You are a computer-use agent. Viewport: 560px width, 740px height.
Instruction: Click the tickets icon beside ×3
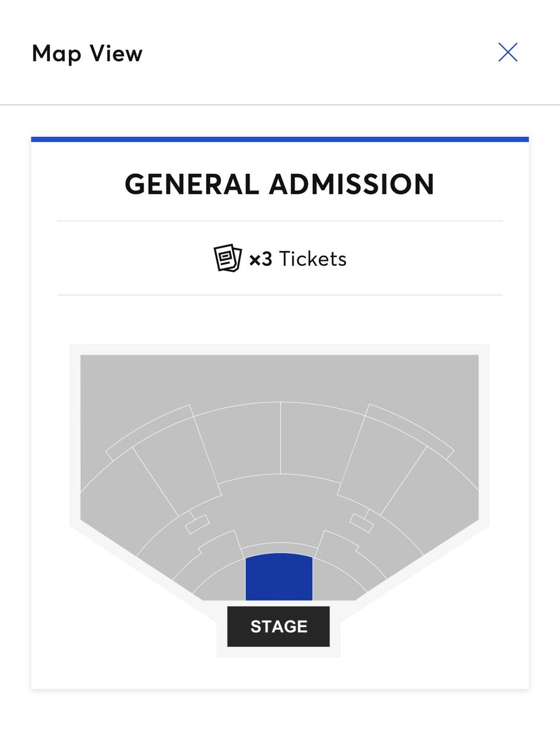[228, 258]
